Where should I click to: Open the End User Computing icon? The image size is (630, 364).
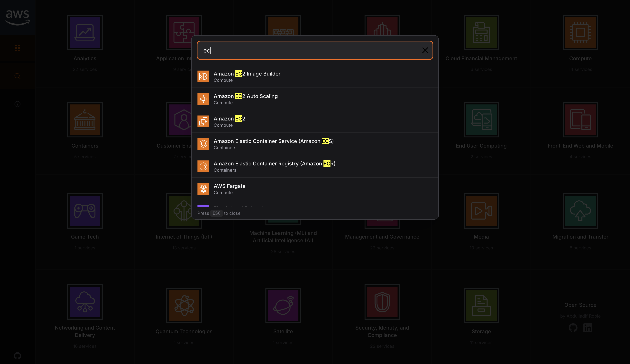pos(481,120)
